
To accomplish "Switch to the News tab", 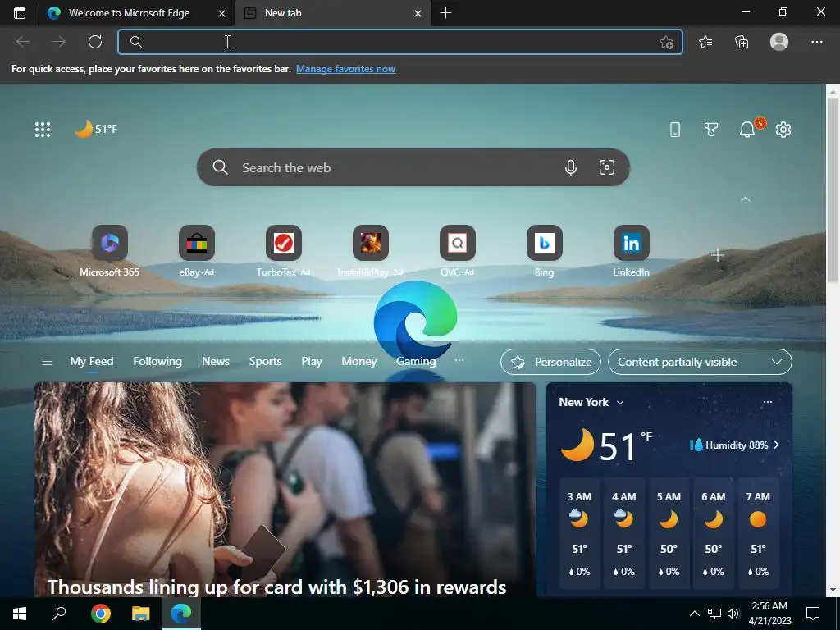I will tap(216, 362).
